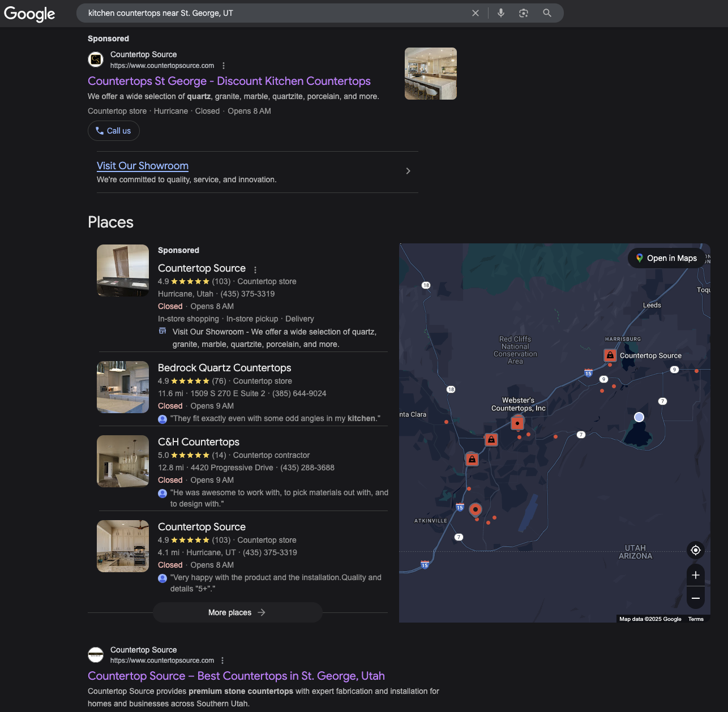Open the Countertop Source listing with 4.1 mi

(x=202, y=527)
